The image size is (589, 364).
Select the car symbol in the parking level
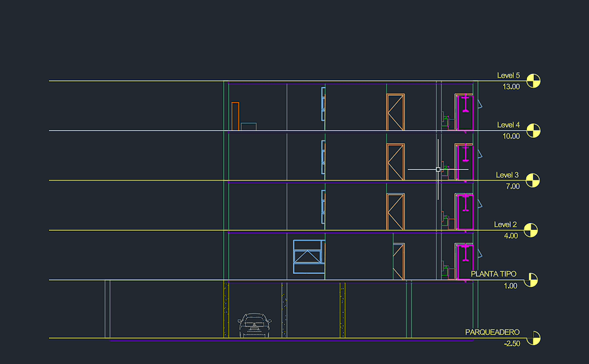coord(255,325)
